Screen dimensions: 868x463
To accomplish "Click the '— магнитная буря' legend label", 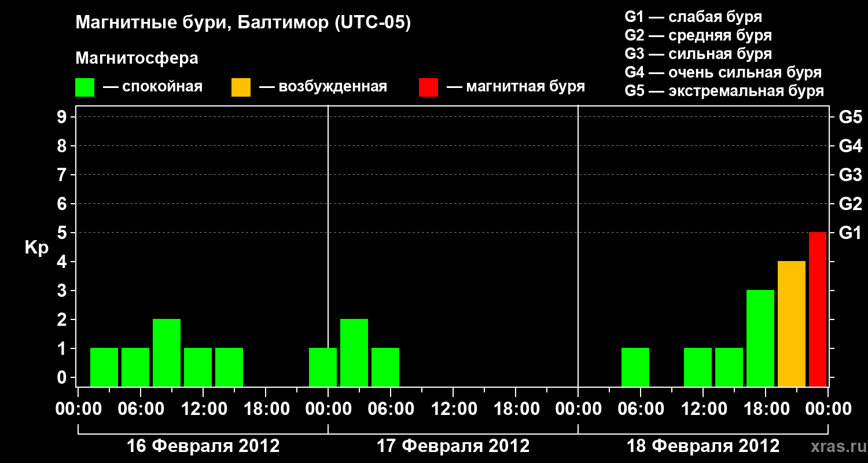I will [516, 87].
